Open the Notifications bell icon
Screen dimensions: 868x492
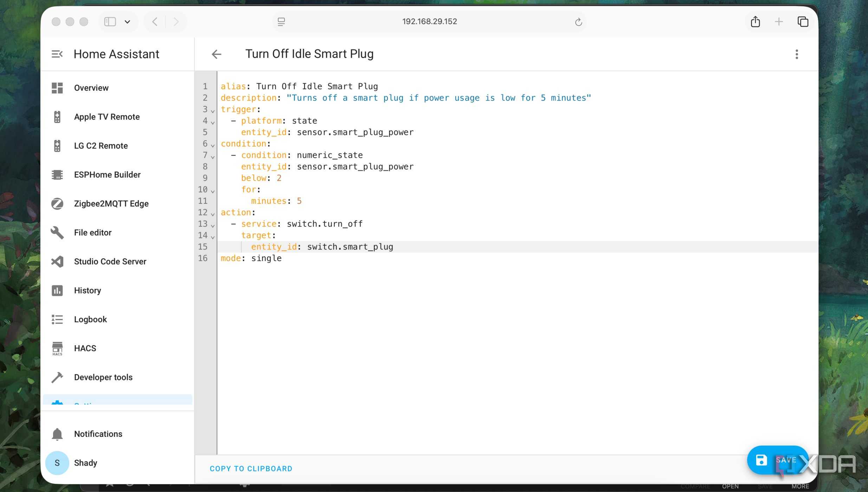point(57,434)
